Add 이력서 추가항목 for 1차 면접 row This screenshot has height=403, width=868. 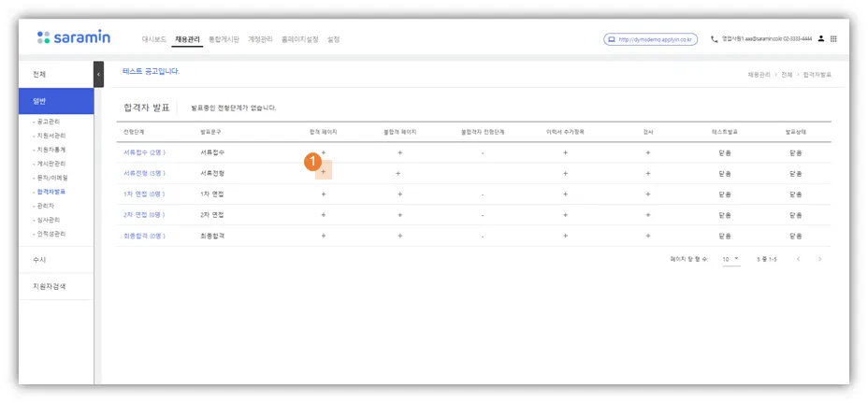[565, 194]
